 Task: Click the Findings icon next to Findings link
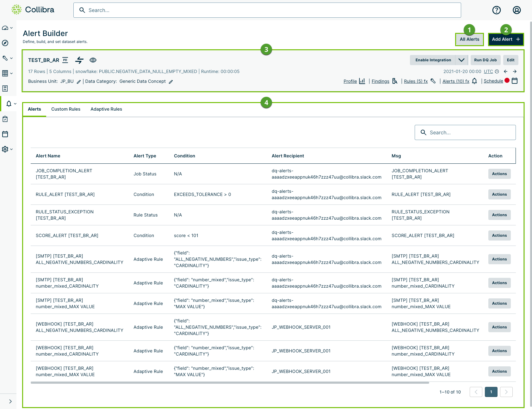click(x=395, y=81)
